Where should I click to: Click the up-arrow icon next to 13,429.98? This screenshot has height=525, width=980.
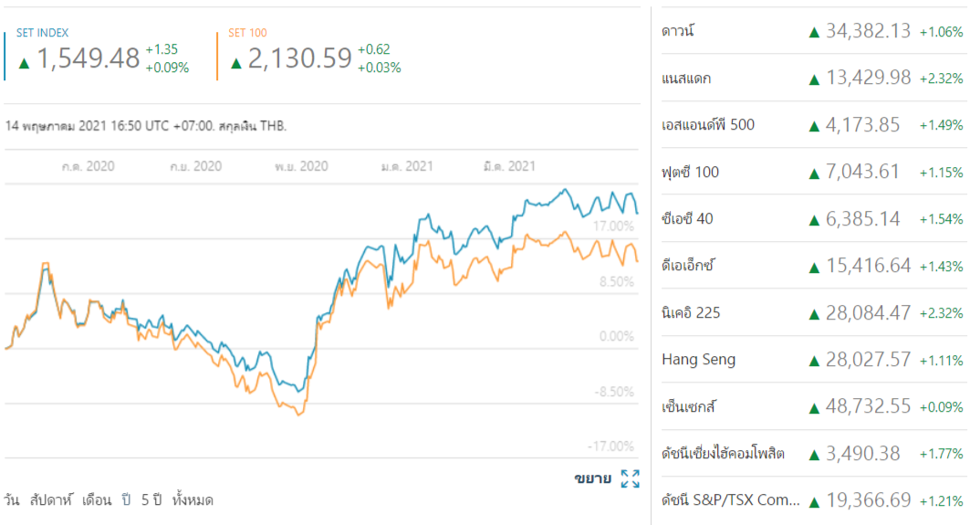[814, 79]
